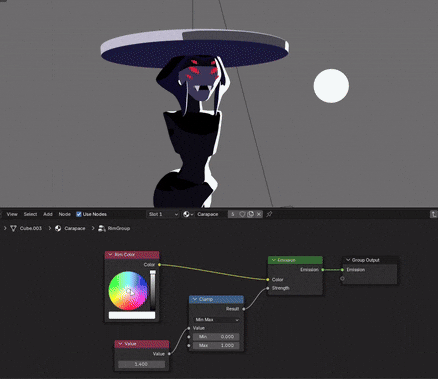
Task: Click the material user count 5 button
Action: point(233,214)
